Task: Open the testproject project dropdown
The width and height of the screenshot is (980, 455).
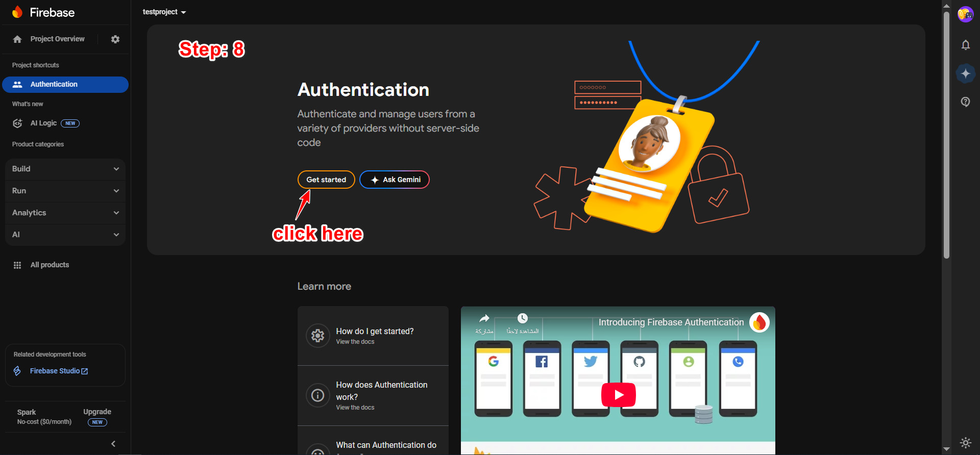Action: click(164, 12)
